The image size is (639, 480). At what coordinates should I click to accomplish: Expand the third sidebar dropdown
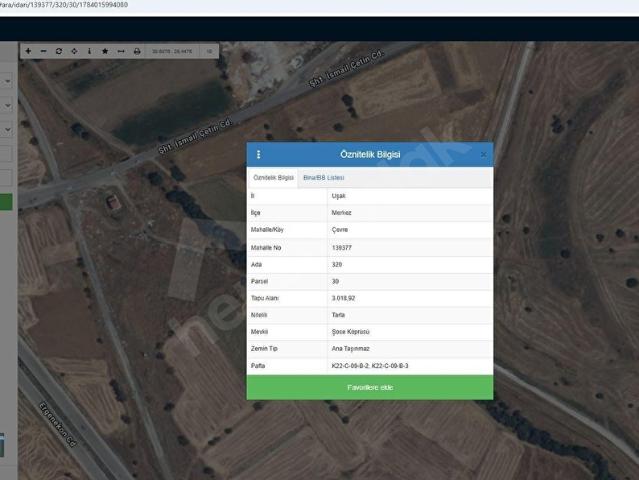point(7,130)
